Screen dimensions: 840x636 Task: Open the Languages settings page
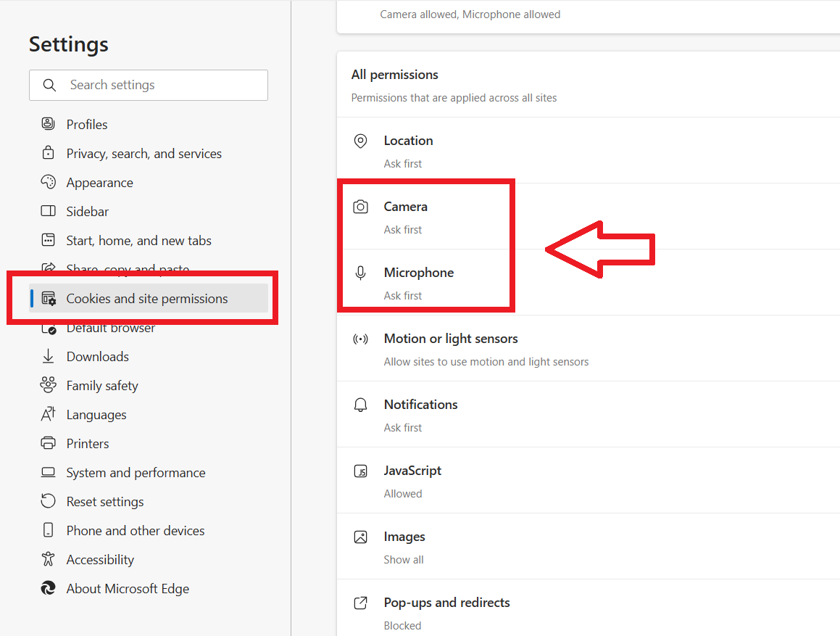tap(96, 415)
